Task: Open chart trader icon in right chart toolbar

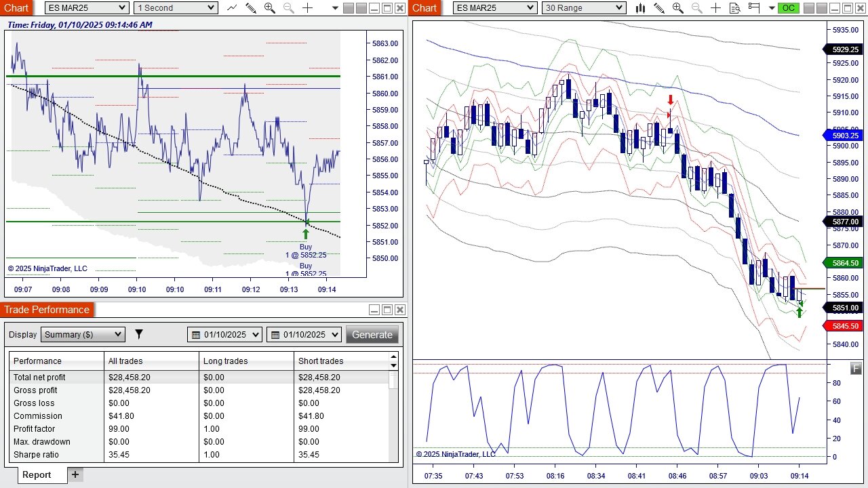Action: coord(754,8)
